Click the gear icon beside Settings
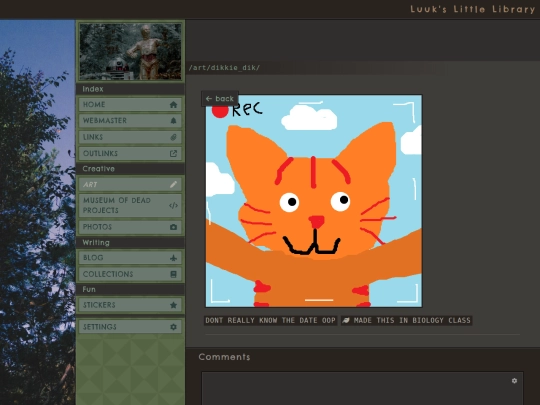This screenshot has height=405, width=540. [x=173, y=327]
